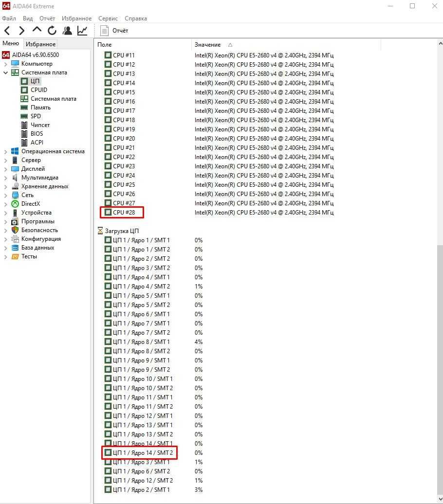Select the AIDA64 v6.90.6500 root icon
Screen dimensions: 443x504
tap(6, 55)
